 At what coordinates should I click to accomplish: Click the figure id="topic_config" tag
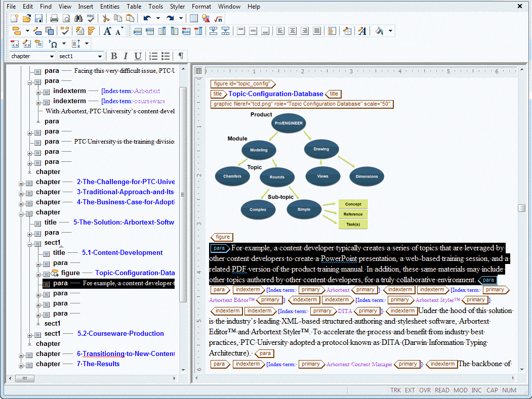coord(242,84)
